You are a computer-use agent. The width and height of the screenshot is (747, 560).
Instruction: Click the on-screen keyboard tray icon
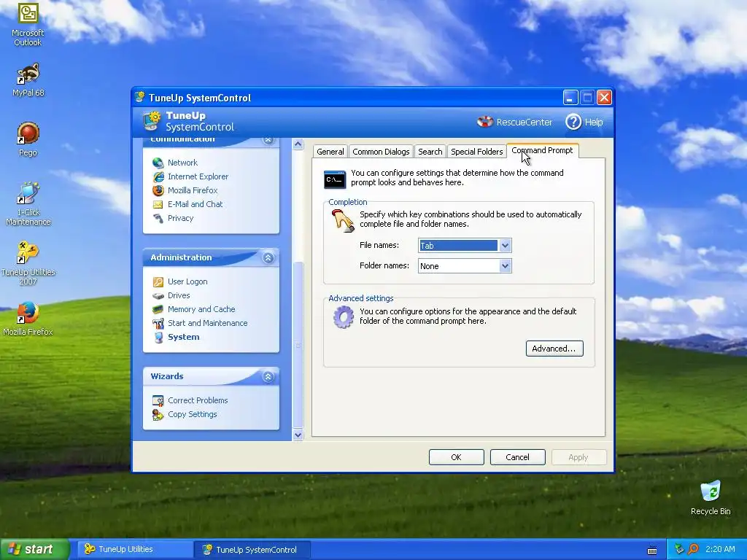[652, 550]
